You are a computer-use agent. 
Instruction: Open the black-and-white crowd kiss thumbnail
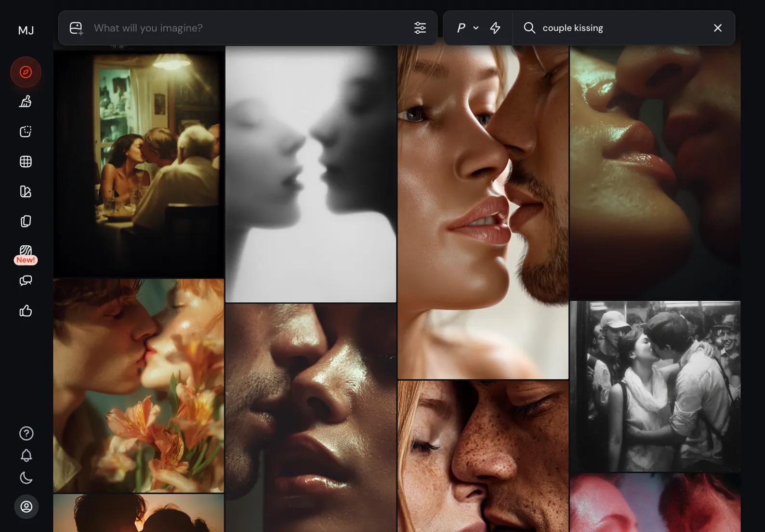[655, 386]
